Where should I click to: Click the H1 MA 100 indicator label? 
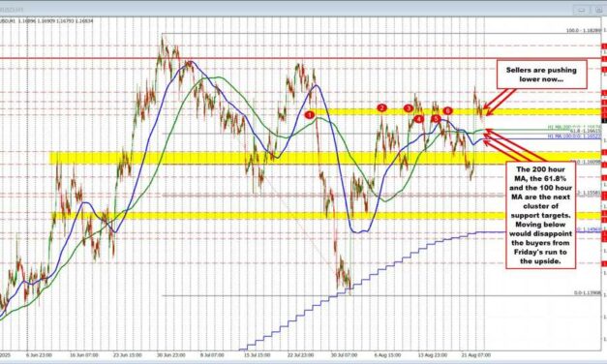[x=574, y=136]
